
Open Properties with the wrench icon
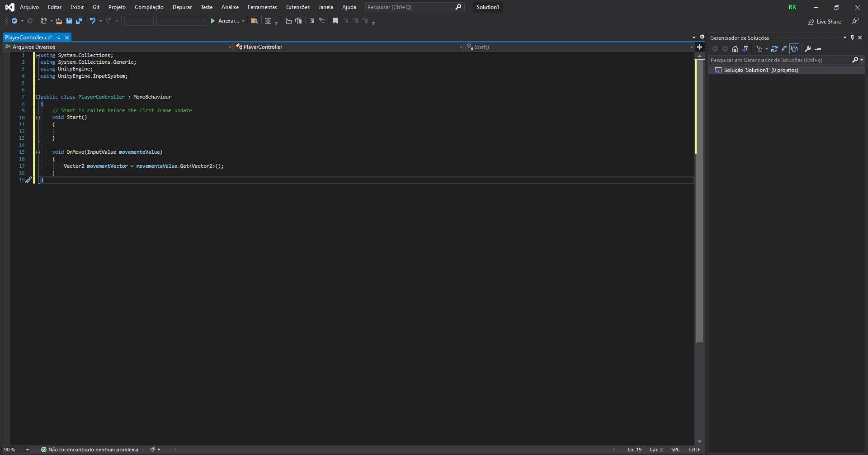[808, 49]
